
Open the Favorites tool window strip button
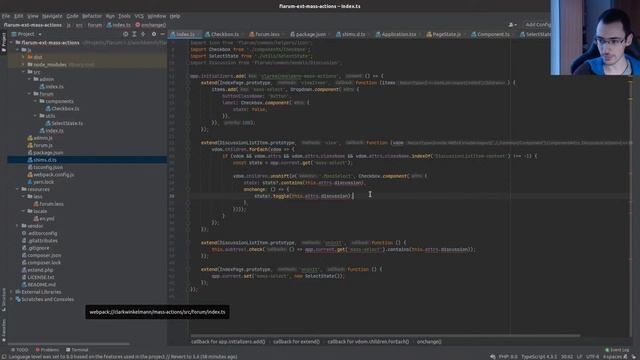tap(4, 331)
